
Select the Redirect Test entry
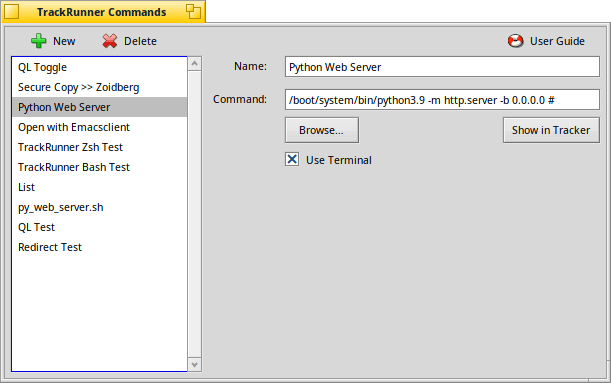99,247
